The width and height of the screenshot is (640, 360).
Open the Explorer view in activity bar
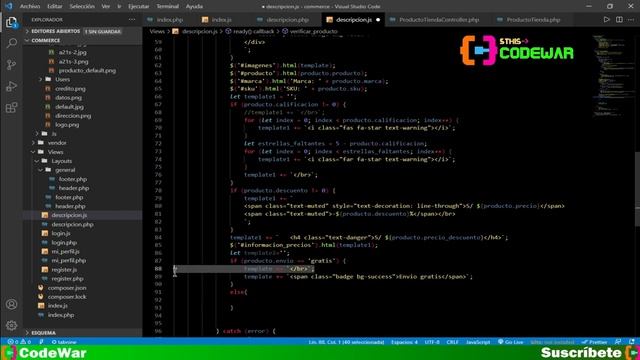(11, 22)
